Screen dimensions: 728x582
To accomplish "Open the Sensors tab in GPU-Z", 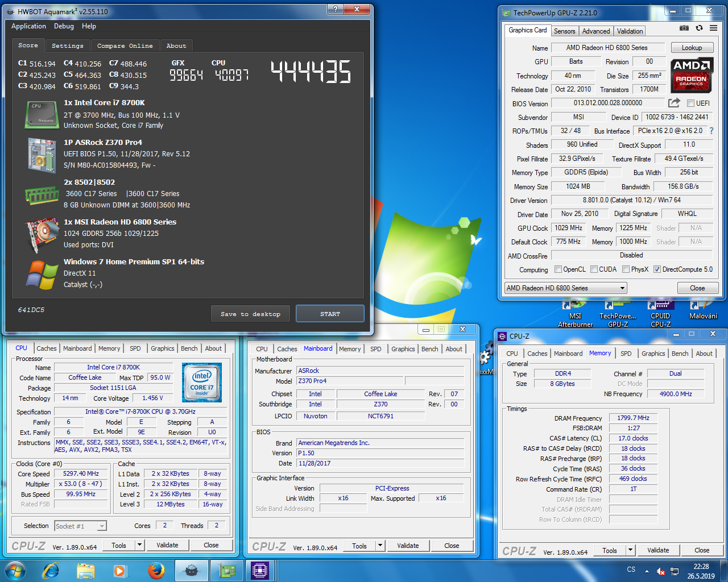I will 564,31.
